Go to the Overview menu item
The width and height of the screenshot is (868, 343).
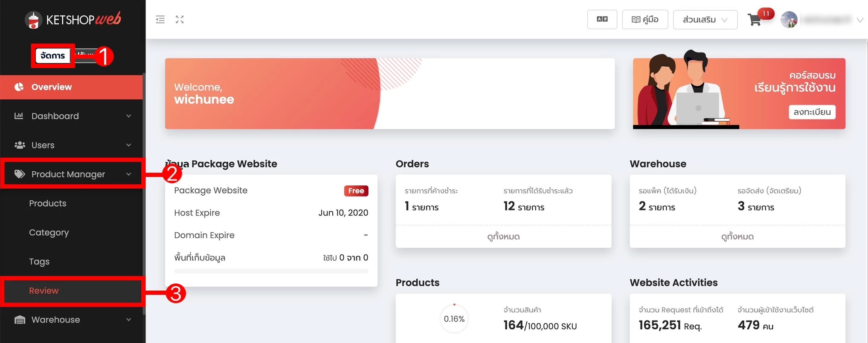click(x=71, y=87)
